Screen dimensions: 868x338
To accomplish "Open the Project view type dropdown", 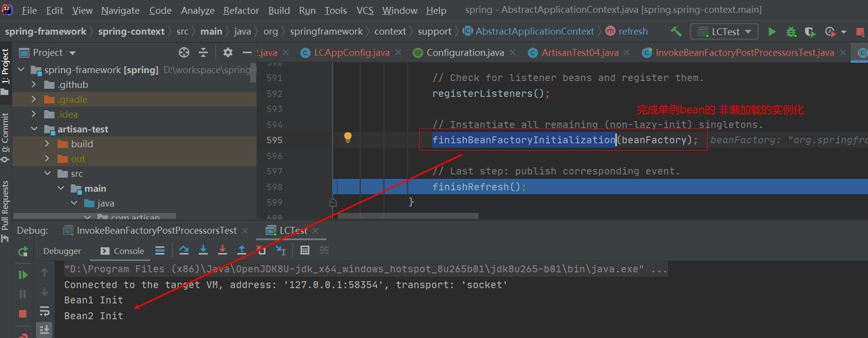I will (x=72, y=53).
